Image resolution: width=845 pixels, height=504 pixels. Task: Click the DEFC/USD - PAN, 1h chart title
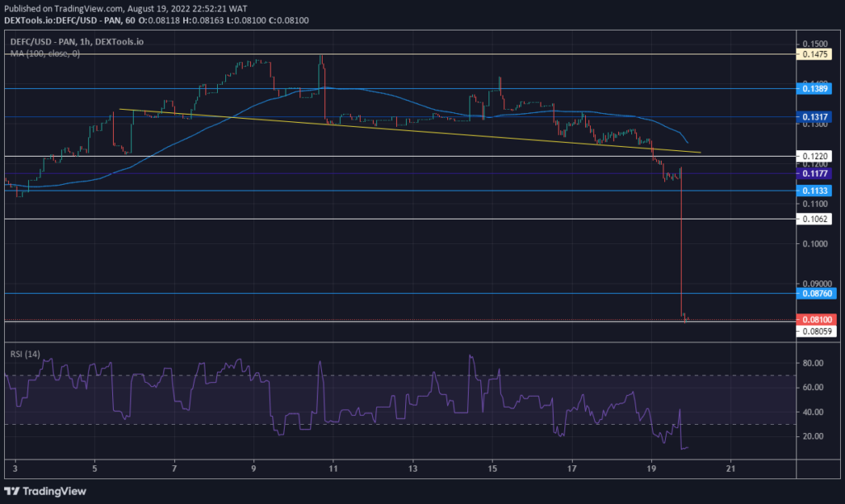[x=77, y=41]
